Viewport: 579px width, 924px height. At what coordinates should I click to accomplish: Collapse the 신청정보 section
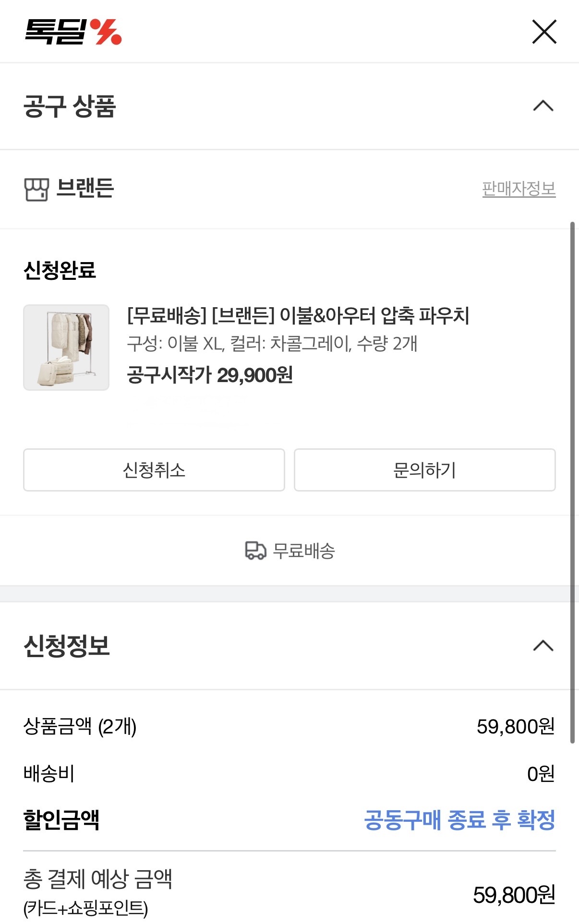[543, 646]
